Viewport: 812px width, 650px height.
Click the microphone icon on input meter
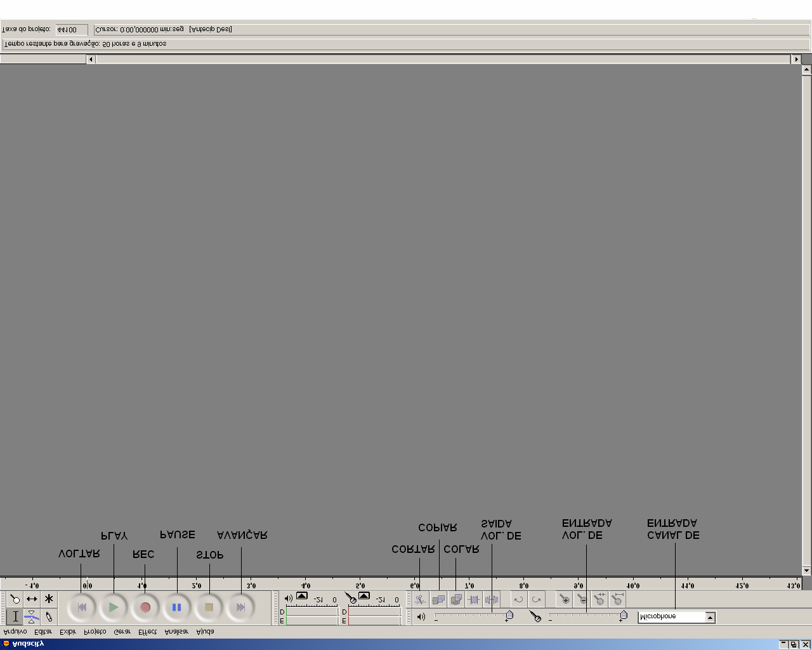350,598
